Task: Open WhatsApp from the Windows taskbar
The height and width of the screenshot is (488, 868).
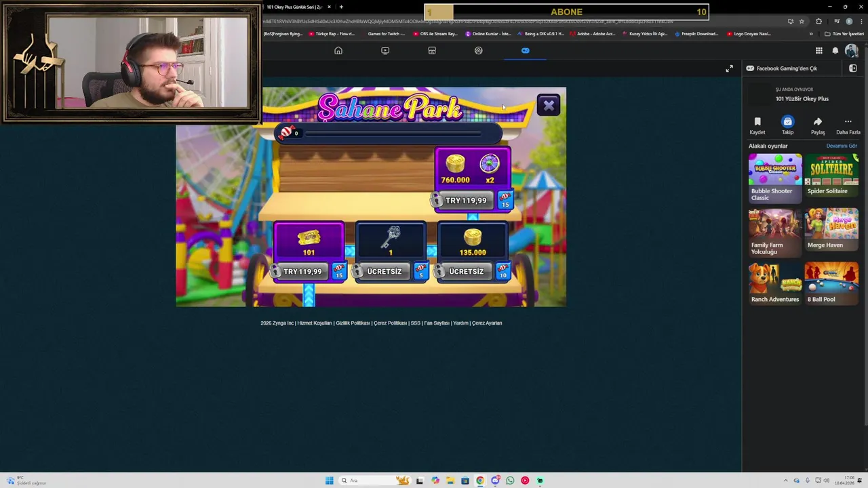Action: pyautogui.click(x=510, y=481)
